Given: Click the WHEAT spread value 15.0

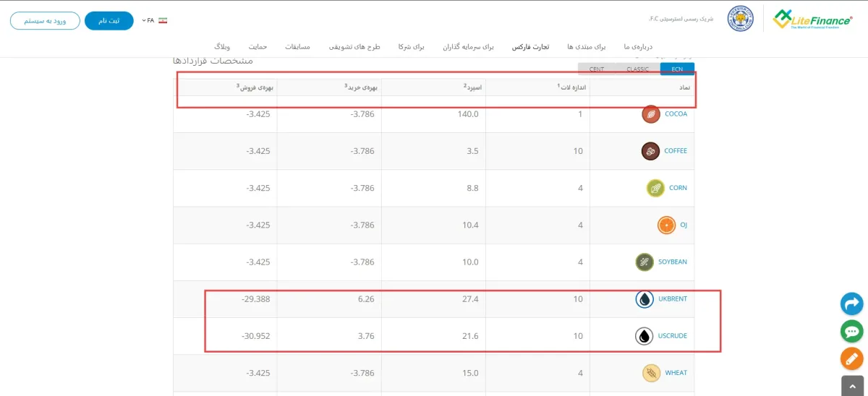Looking at the screenshot, I should pos(470,373).
